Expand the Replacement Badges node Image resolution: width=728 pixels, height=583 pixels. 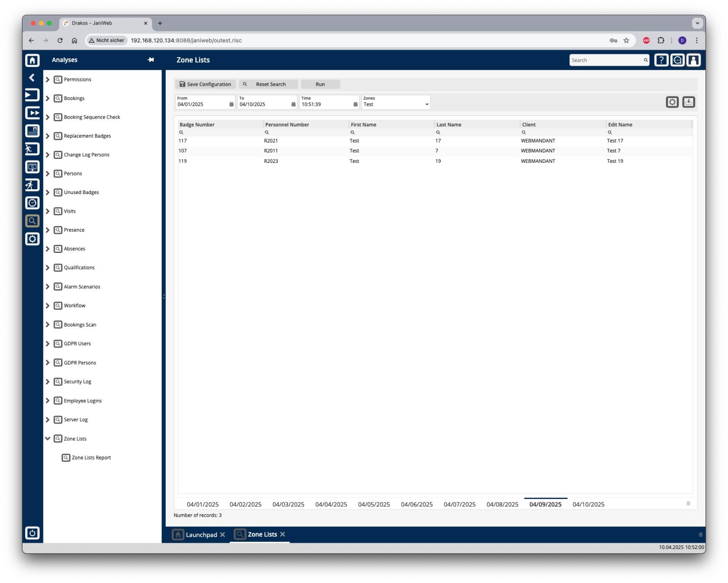[48, 136]
